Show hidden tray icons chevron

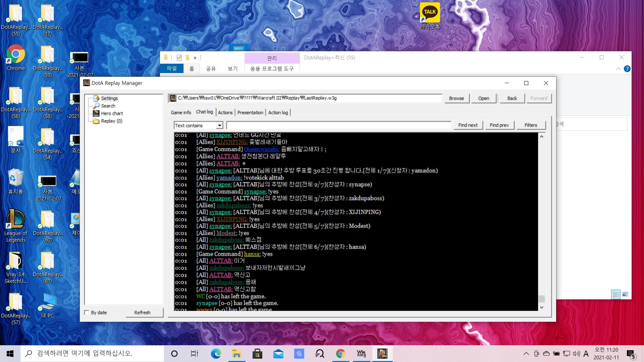pyautogui.click(x=526, y=354)
